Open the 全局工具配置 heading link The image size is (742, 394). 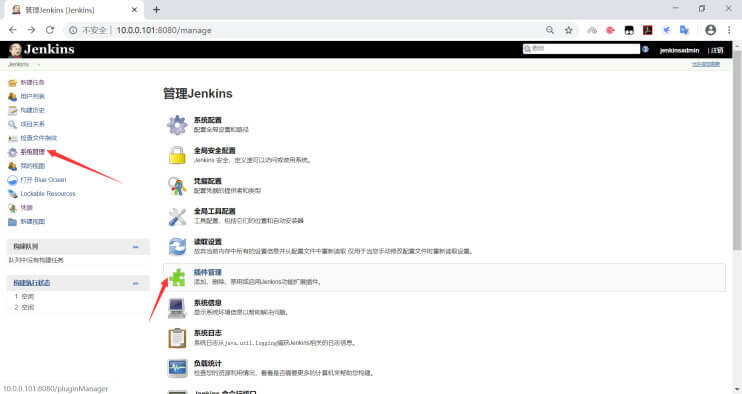pos(214,211)
